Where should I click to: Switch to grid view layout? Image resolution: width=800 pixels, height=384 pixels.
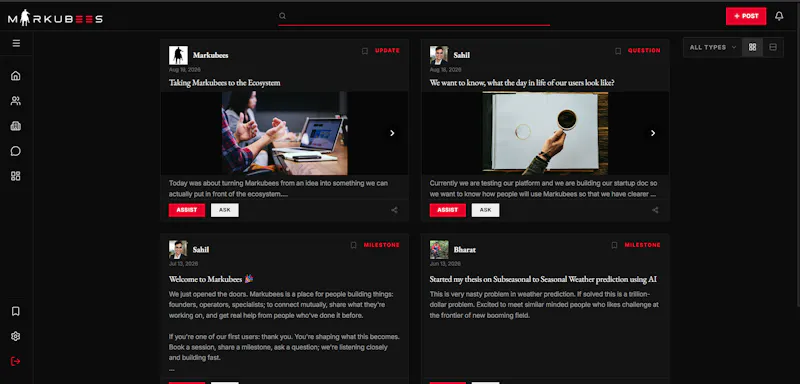[x=752, y=47]
